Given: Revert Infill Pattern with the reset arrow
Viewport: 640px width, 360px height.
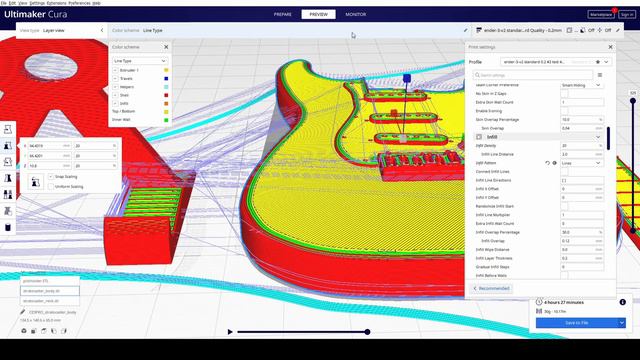Looking at the screenshot, I should tap(547, 163).
